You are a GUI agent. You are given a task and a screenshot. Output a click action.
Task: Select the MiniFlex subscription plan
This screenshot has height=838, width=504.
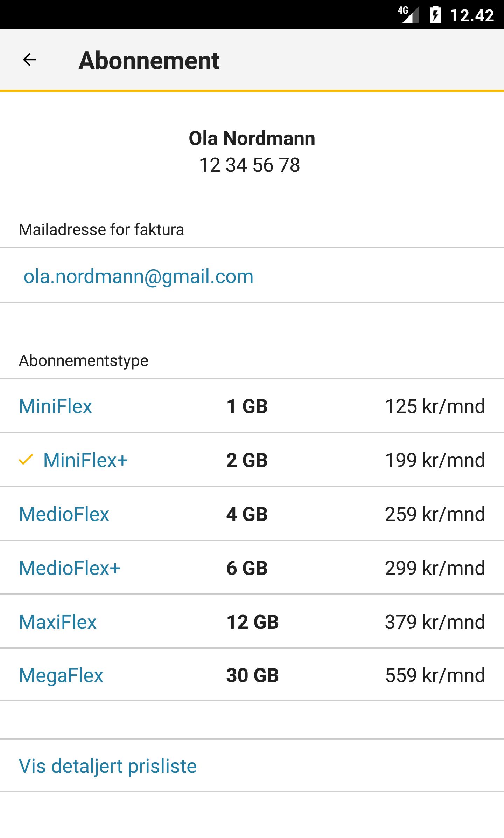[x=252, y=406]
